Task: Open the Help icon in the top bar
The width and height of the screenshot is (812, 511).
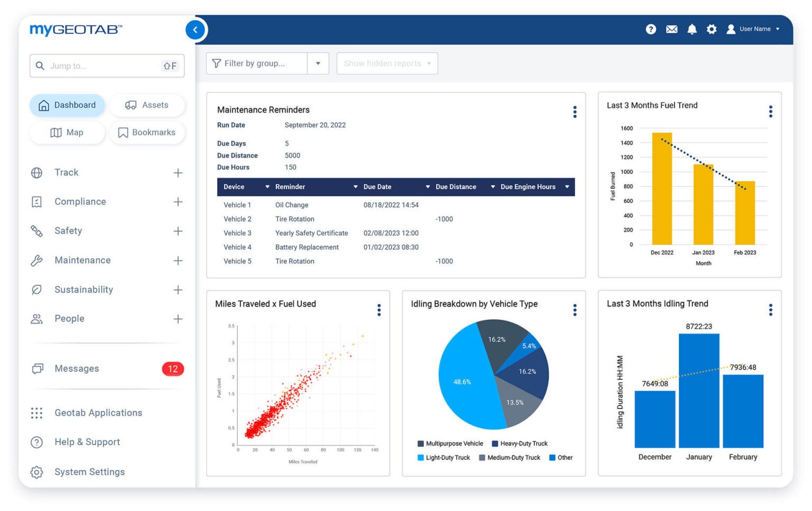Action: point(651,29)
